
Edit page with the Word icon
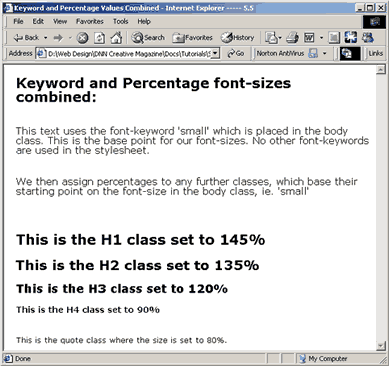tap(309, 38)
